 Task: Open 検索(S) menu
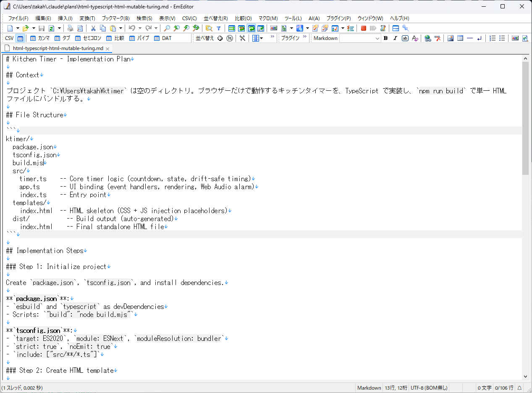144,18
